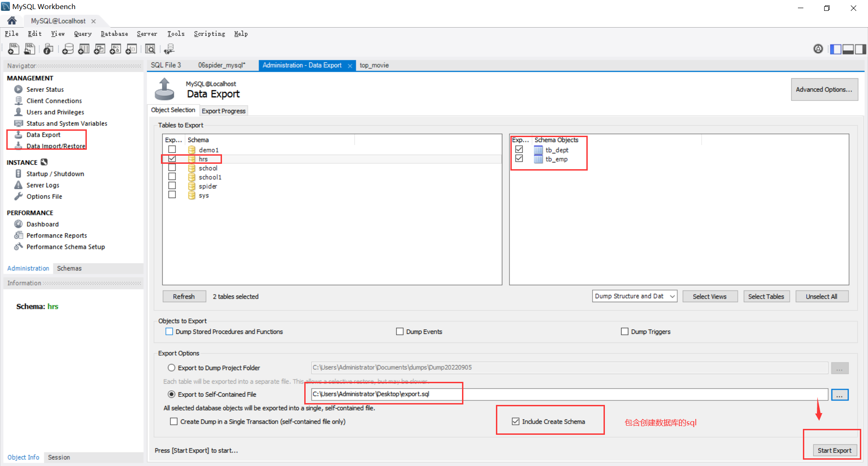This screenshot has height=466, width=868.
Task: Open Status and System Variables
Action: [66, 124]
